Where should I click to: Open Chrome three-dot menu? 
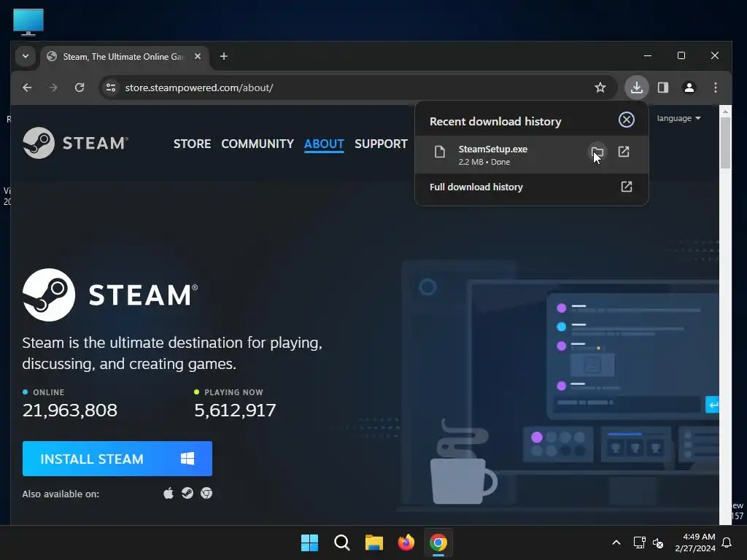(715, 87)
